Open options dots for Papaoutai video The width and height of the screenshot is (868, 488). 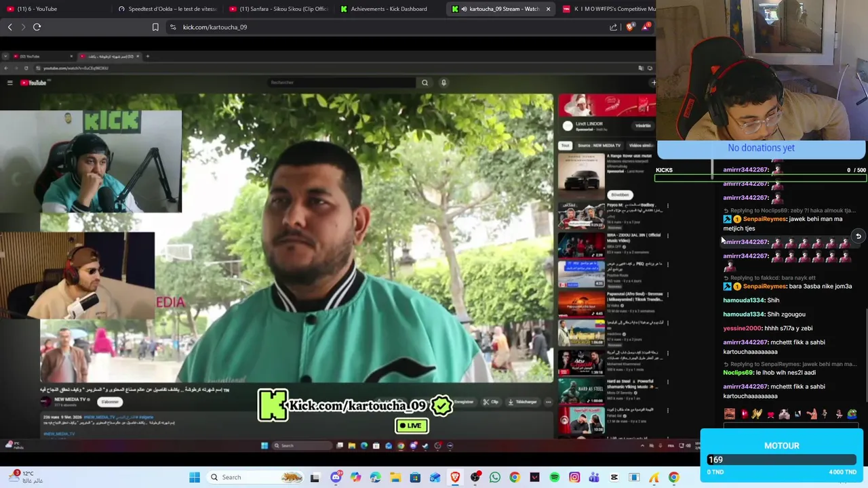pyautogui.click(x=668, y=294)
